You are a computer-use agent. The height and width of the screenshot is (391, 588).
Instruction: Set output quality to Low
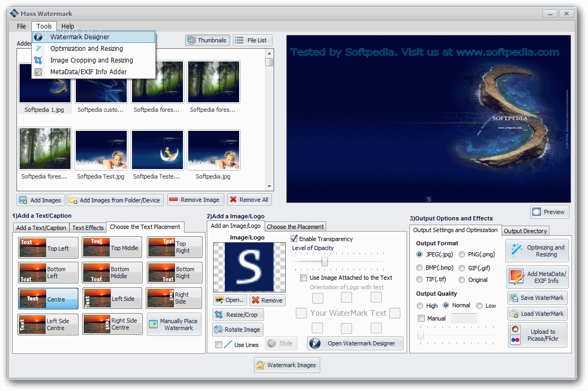coord(479,306)
